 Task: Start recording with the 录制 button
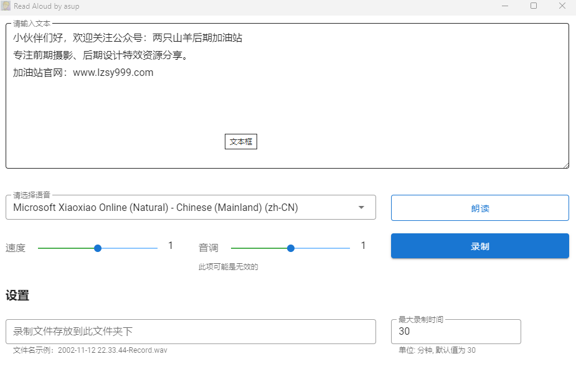click(x=479, y=246)
